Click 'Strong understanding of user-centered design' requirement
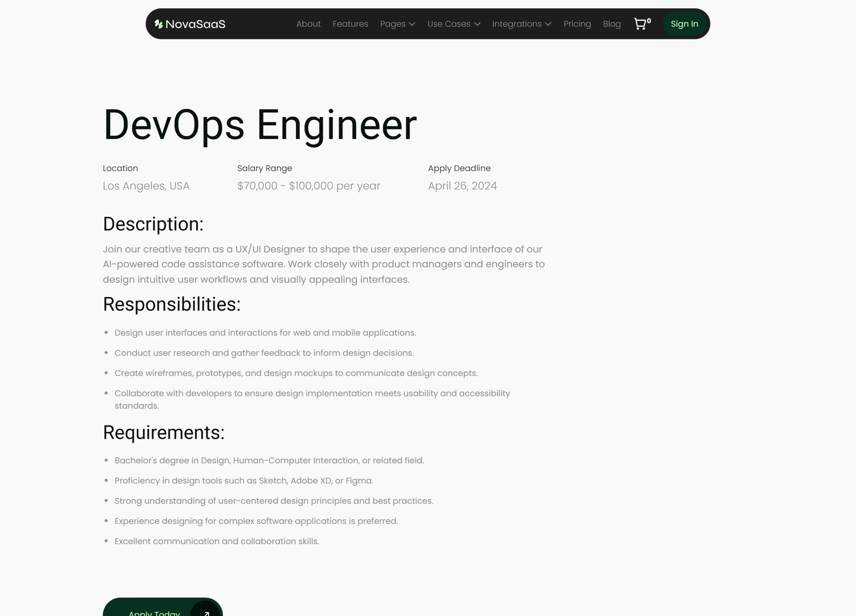Screen dimensions: 856x616 (274, 501)
